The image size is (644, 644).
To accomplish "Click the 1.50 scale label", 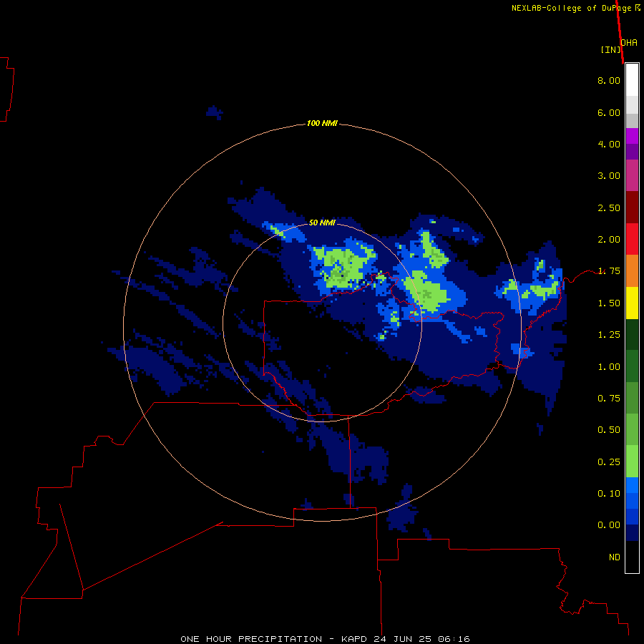I will click(x=609, y=303).
